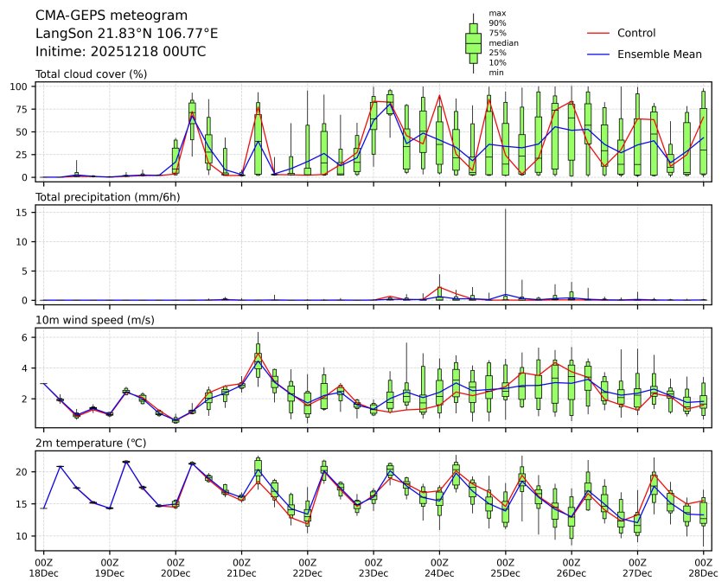Click the 15 tick on precipitation y-axis
This screenshot has width=728, height=588.
25,211
